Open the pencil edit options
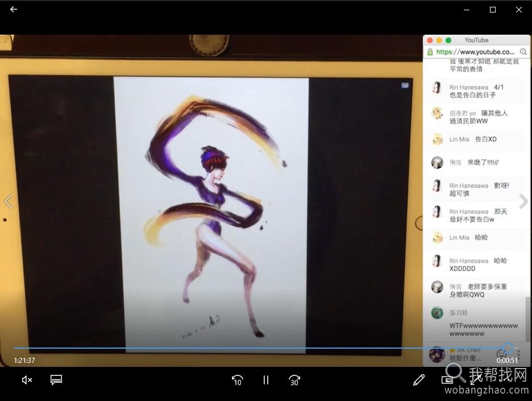This screenshot has width=532, height=401. point(419,380)
